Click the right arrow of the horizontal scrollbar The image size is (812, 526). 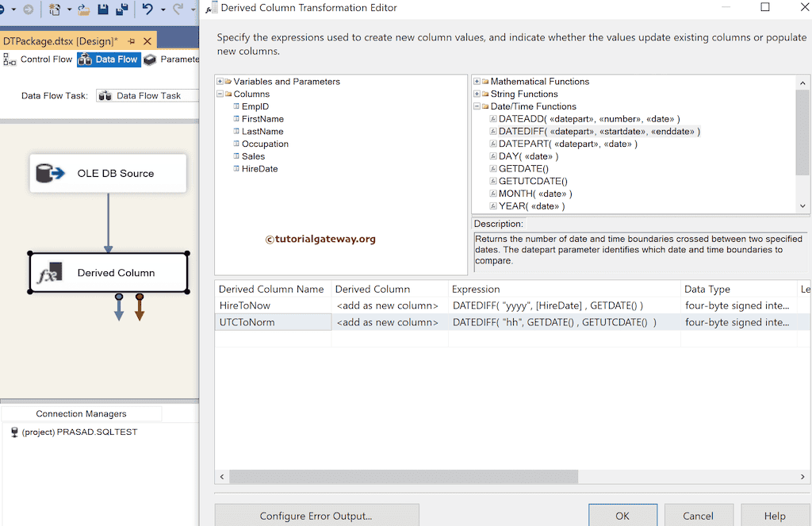pos(802,477)
